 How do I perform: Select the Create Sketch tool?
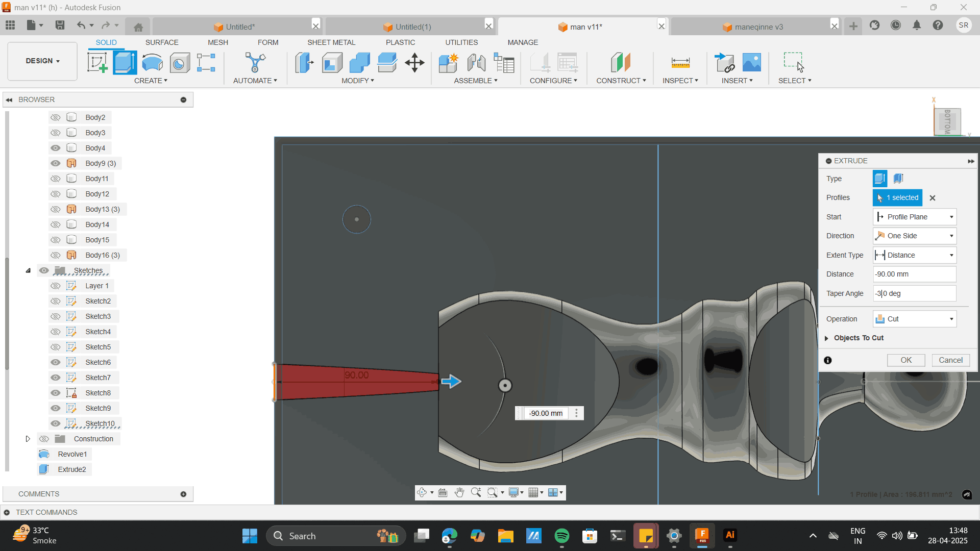click(x=97, y=63)
